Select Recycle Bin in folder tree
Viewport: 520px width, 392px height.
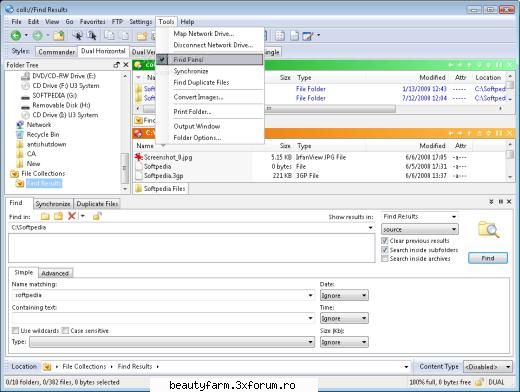tap(43, 134)
